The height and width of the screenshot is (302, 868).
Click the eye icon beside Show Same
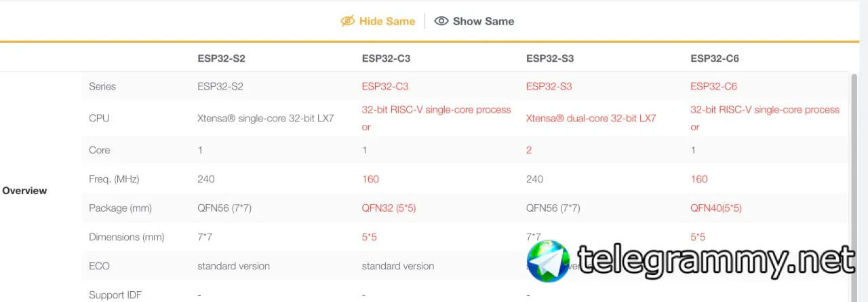click(441, 21)
